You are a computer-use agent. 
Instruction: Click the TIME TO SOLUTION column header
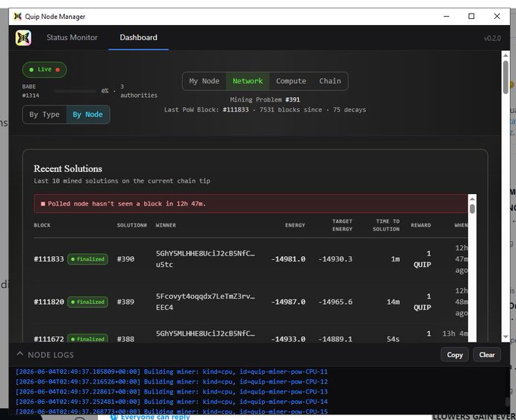click(386, 225)
